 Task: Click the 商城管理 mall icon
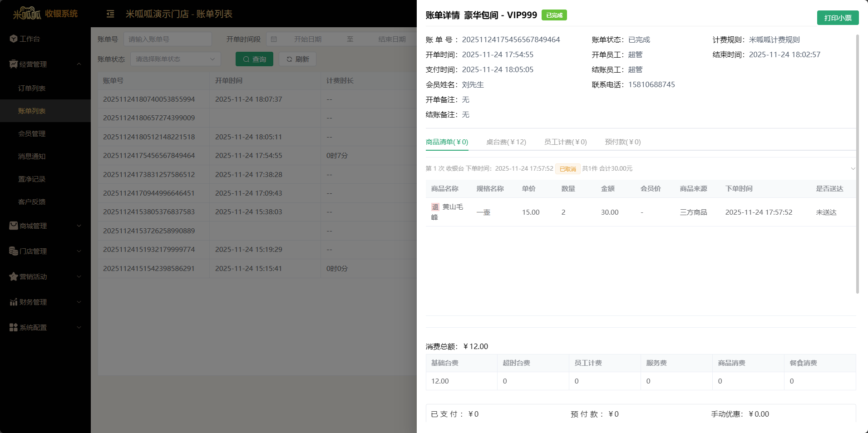tap(14, 226)
